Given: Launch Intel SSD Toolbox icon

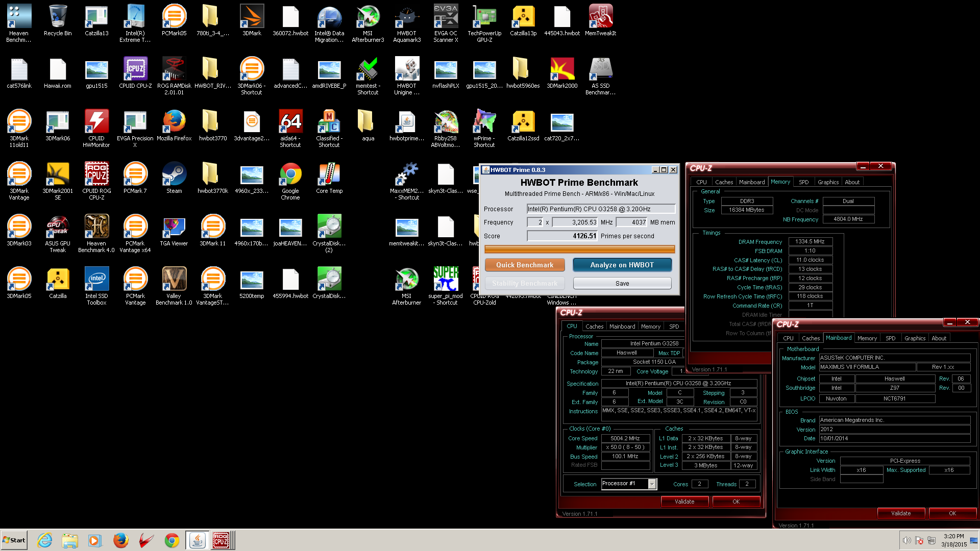Looking at the screenshot, I should tap(96, 286).
